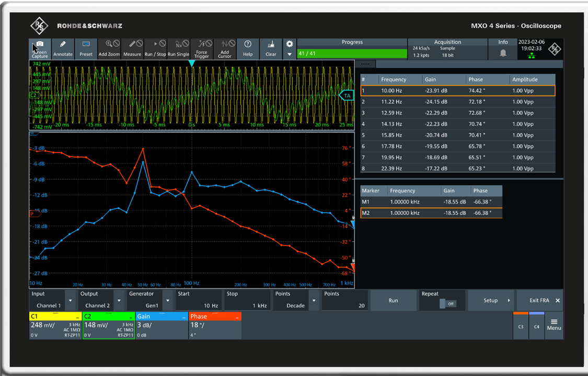
Task: Click the green Progress bar
Action: pyautogui.click(x=352, y=54)
